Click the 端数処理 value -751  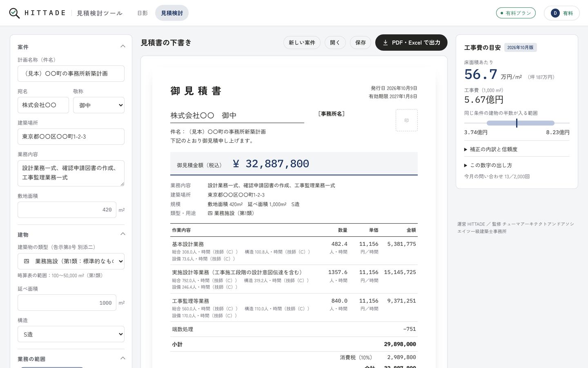click(409, 329)
